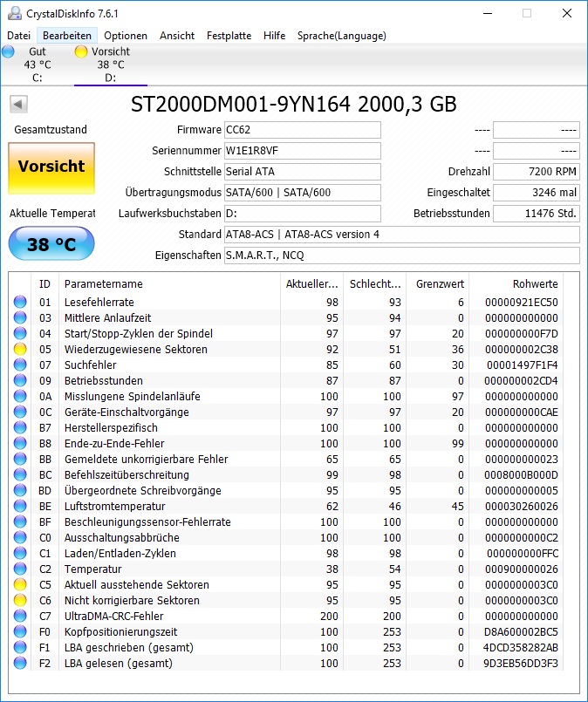Image resolution: width=588 pixels, height=702 pixels.
Task: Click the status icon for LBA gelesen (gesamt)
Action: [x=20, y=663]
